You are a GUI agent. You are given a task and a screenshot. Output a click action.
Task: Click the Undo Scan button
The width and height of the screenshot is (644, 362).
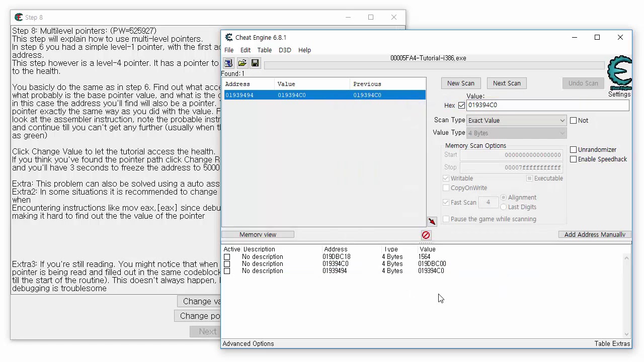pos(583,83)
